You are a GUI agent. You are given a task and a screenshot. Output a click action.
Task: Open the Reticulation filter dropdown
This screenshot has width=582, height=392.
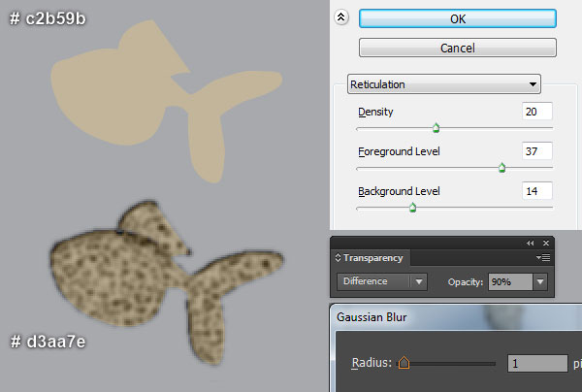[444, 84]
